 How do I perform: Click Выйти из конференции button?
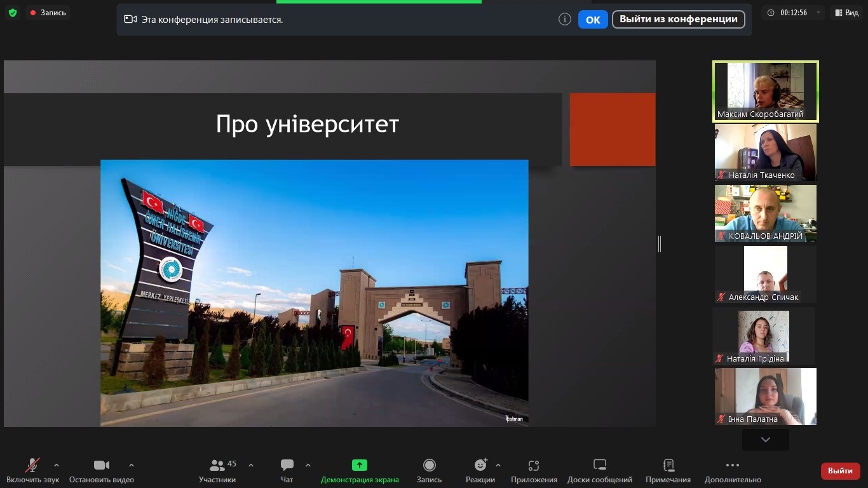678,19
